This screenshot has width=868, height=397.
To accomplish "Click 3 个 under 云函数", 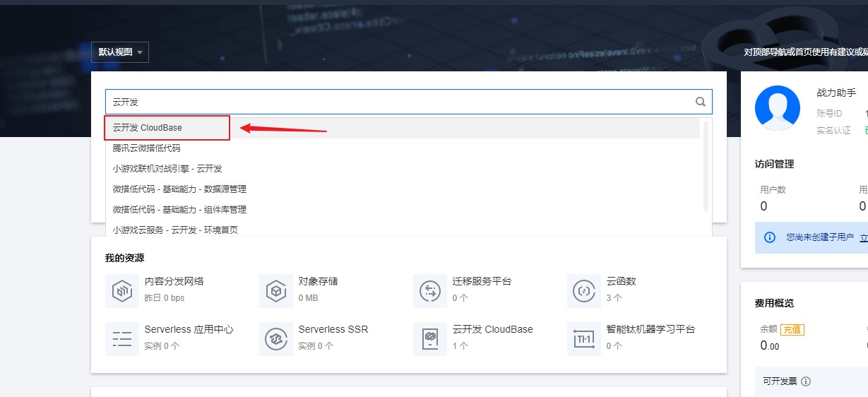I will (614, 298).
